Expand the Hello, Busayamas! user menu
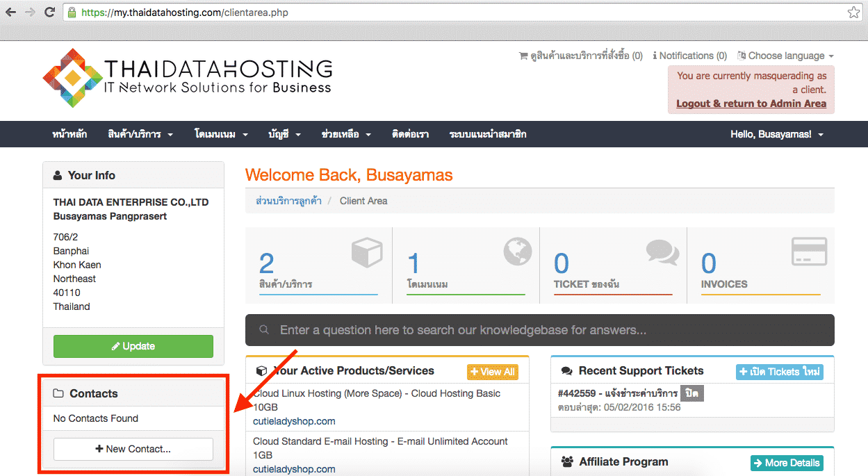The height and width of the screenshot is (476, 868). point(777,134)
